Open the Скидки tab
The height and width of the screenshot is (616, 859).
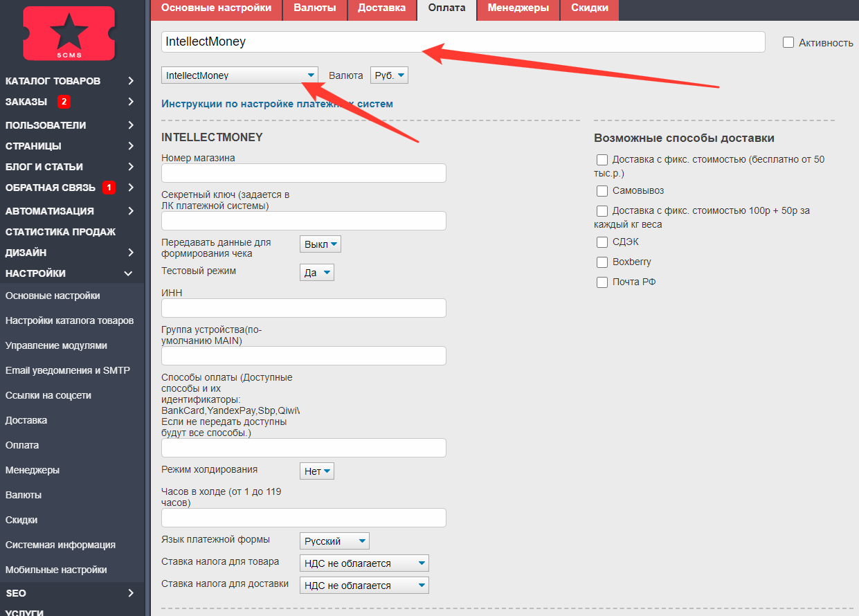pos(590,8)
